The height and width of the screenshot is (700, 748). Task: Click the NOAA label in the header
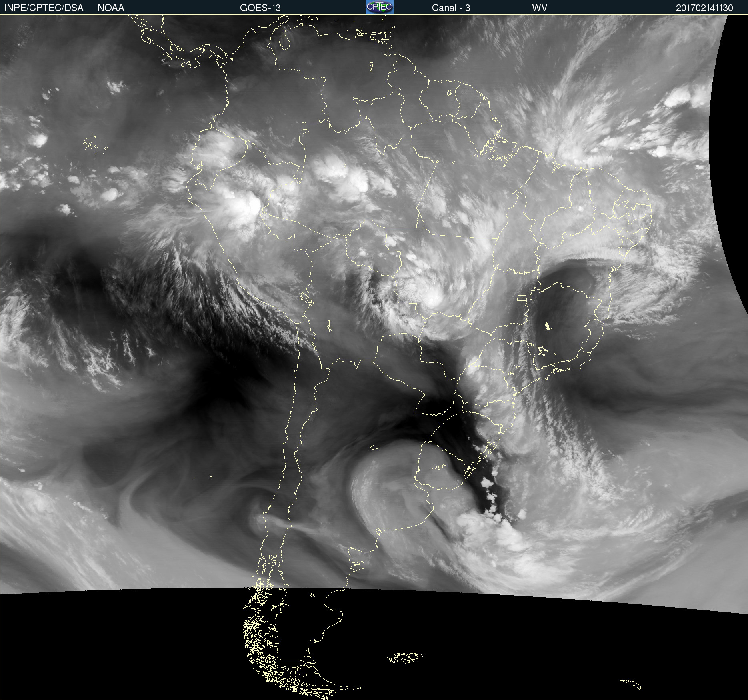[111, 8]
